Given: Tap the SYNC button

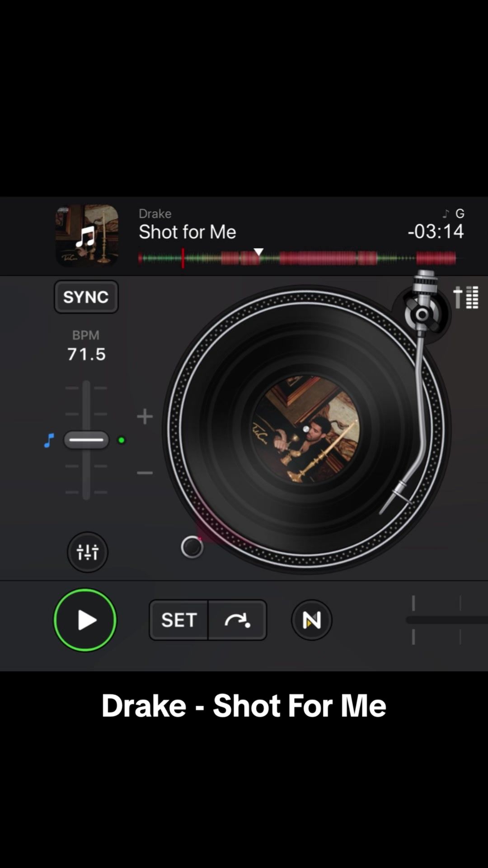Looking at the screenshot, I should pyautogui.click(x=86, y=297).
